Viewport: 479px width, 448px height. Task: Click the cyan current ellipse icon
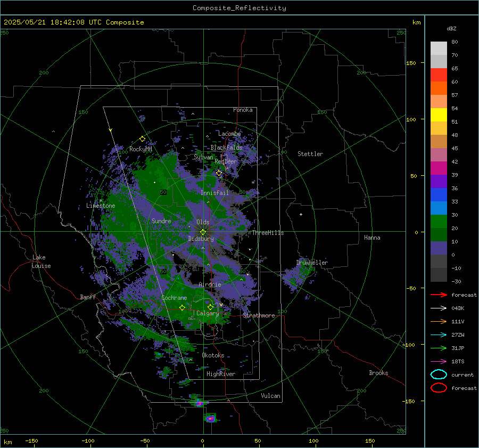439,374
